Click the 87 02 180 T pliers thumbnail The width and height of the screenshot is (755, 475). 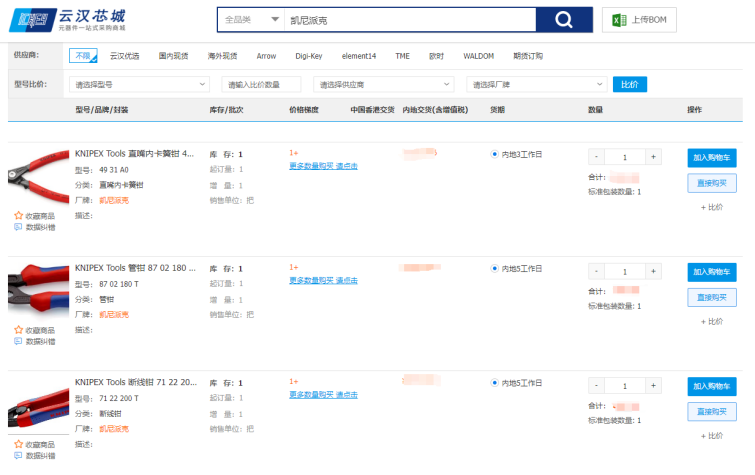pyautogui.click(x=39, y=291)
